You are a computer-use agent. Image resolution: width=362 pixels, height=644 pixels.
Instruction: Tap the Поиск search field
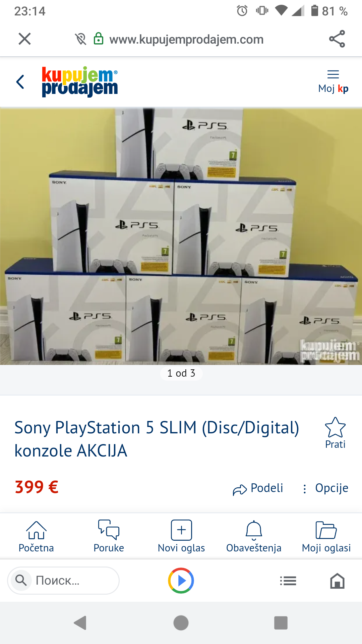tap(63, 580)
